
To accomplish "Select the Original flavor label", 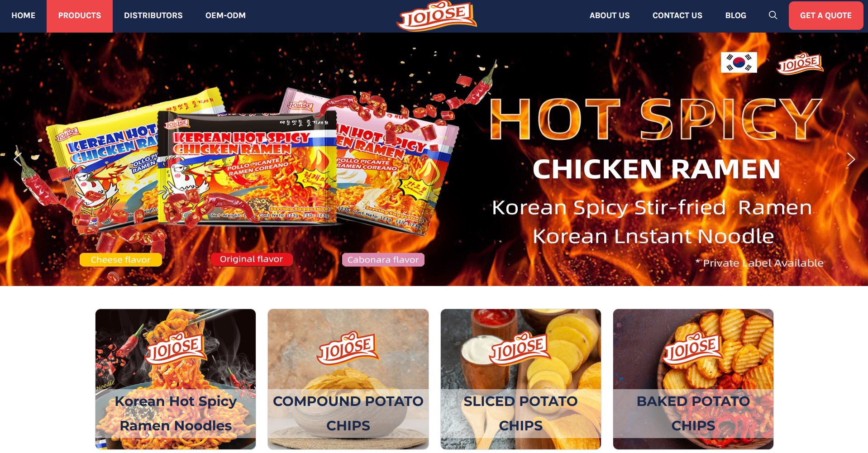I will tap(252, 259).
